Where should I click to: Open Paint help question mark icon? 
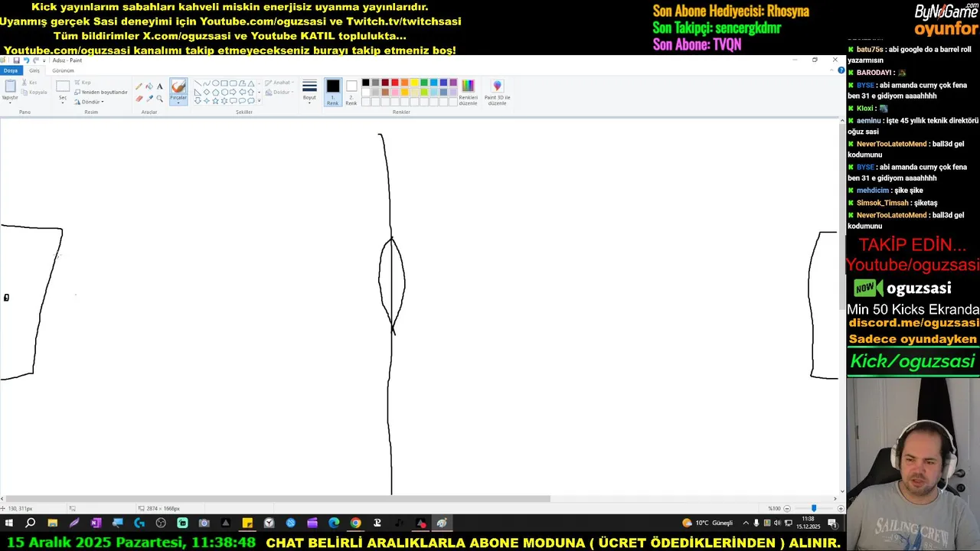[x=841, y=70]
